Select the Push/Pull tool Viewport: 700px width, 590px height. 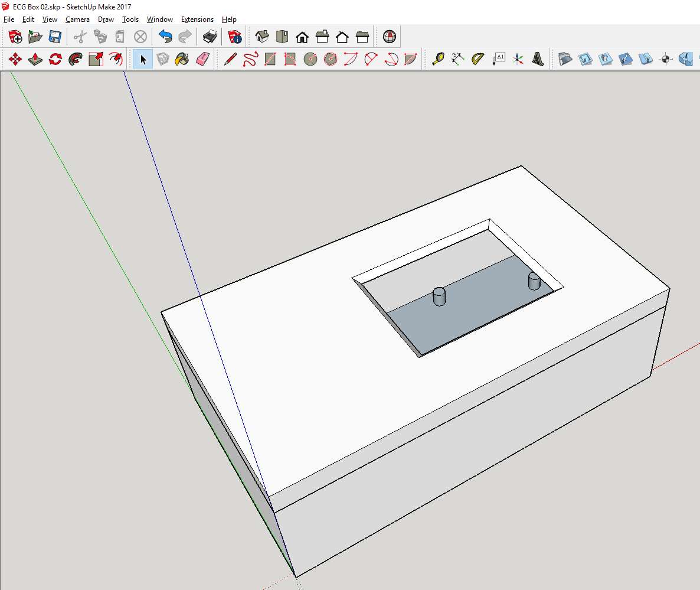tap(35, 58)
